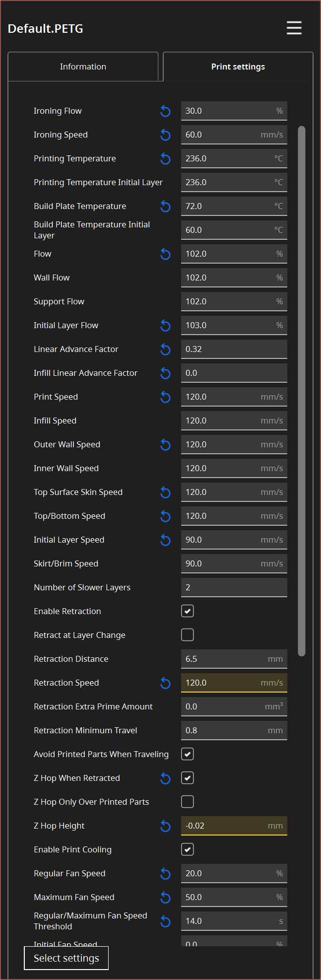Reset Top Surface Skin Speed

pyautogui.click(x=166, y=492)
